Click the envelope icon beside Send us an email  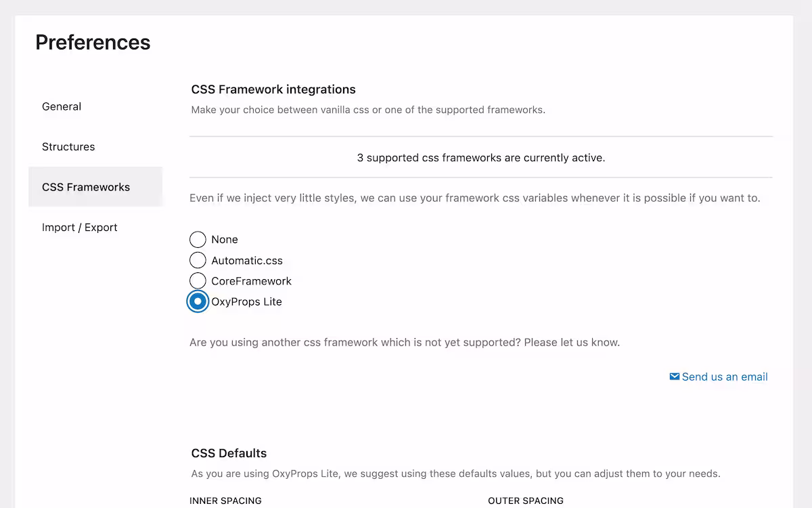673,377
